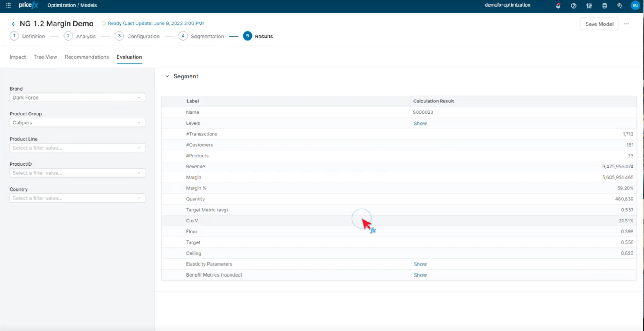This screenshot has height=331, width=644.
Task: Click the sliders settings icon
Action: 589,6
